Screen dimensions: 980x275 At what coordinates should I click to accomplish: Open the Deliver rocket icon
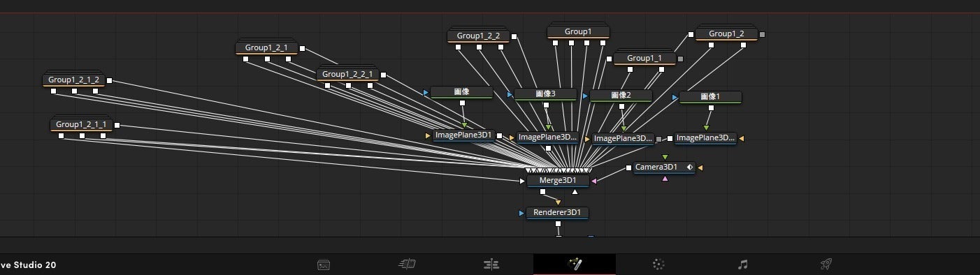point(826,264)
